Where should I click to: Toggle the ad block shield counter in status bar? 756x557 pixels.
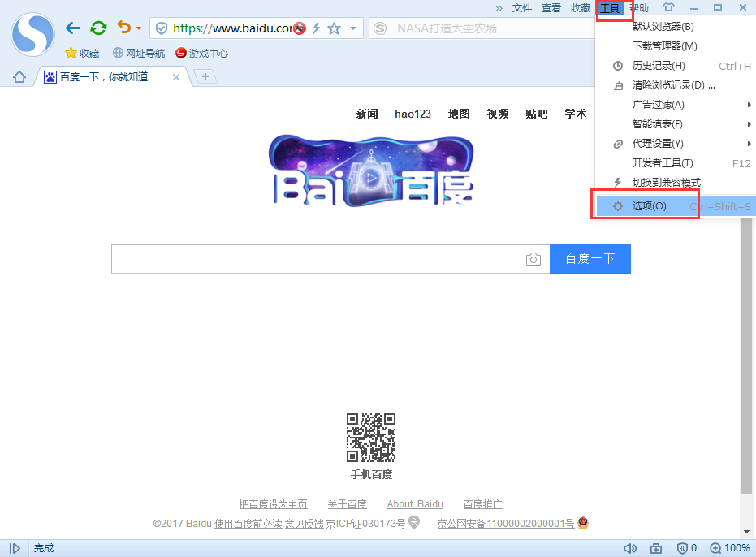(x=685, y=548)
